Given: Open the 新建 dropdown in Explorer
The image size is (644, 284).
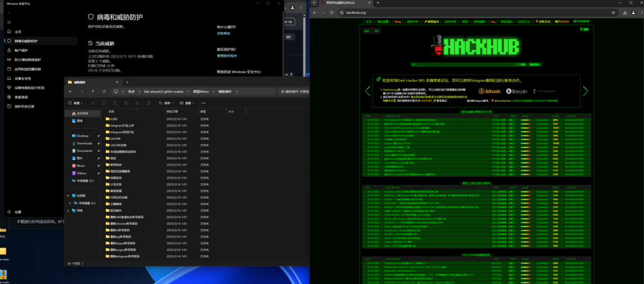Looking at the screenshot, I should pos(75,103).
